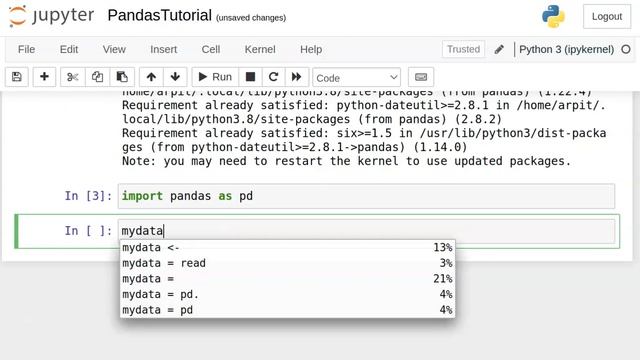The height and width of the screenshot is (360, 640).
Task: Open the cell type Code dropdown
Action: [356, 77]
